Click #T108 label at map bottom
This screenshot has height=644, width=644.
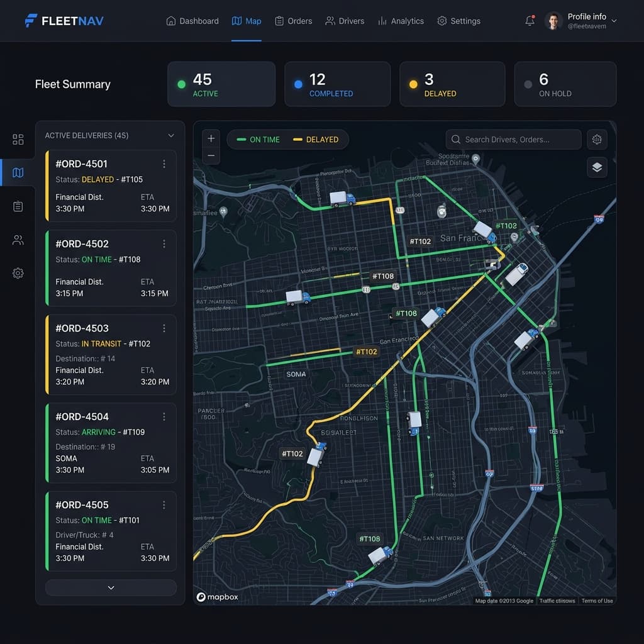[x=370, y=539]
